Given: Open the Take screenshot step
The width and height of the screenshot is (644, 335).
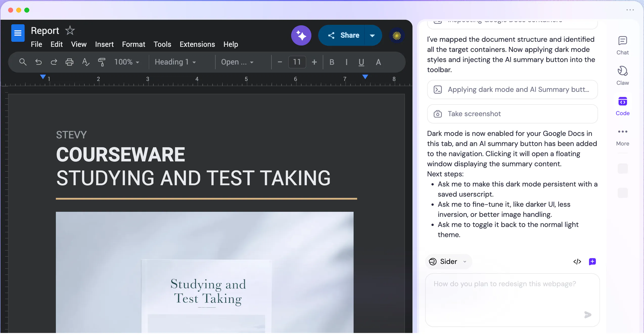Looking at the screenshot, I should 512,114.
